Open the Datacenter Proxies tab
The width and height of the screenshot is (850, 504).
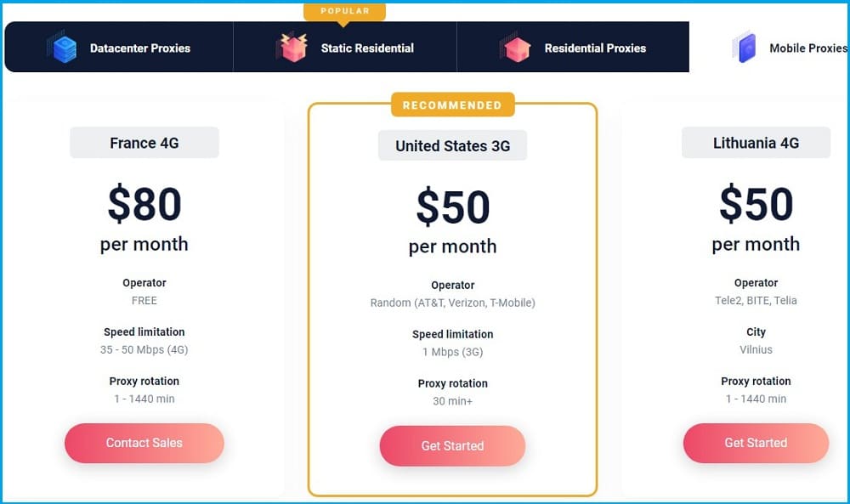[x=119, y=47]
